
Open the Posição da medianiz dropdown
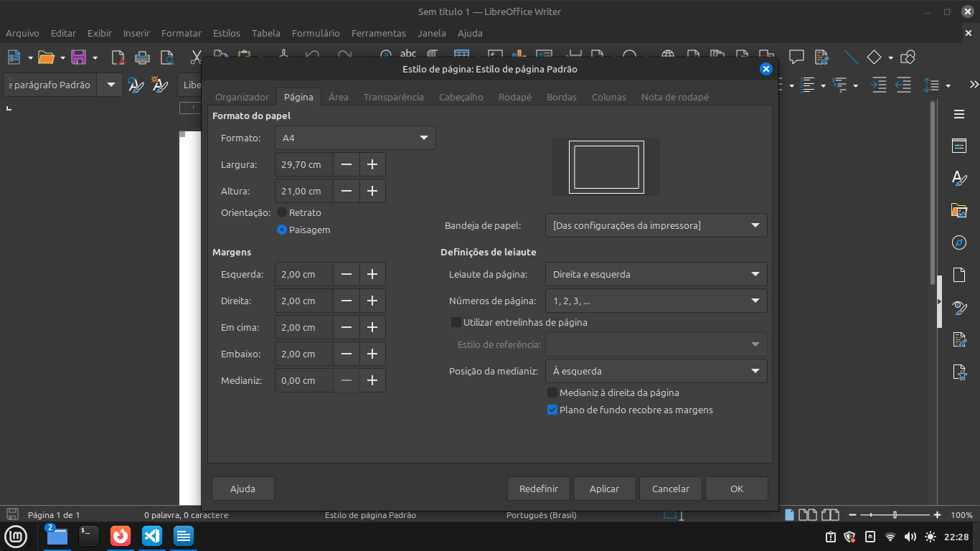tap(656, 371)
